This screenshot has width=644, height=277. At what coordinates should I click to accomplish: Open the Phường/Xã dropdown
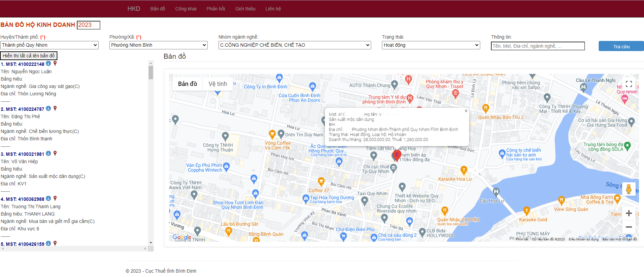(158, 45)
